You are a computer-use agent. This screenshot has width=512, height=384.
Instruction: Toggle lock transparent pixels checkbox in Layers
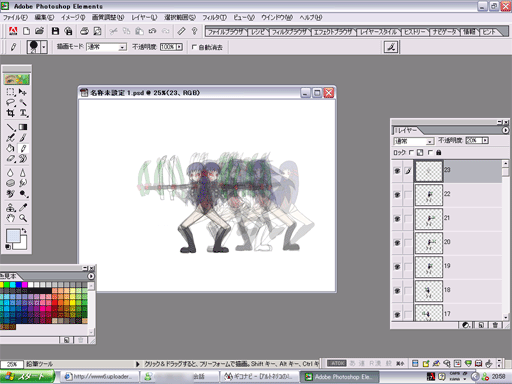(411, 152)
